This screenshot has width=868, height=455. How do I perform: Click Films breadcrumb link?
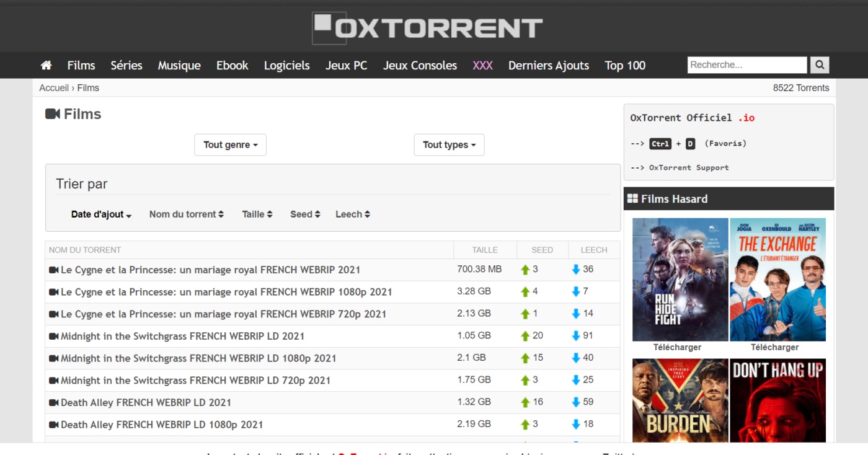(88, 88)
